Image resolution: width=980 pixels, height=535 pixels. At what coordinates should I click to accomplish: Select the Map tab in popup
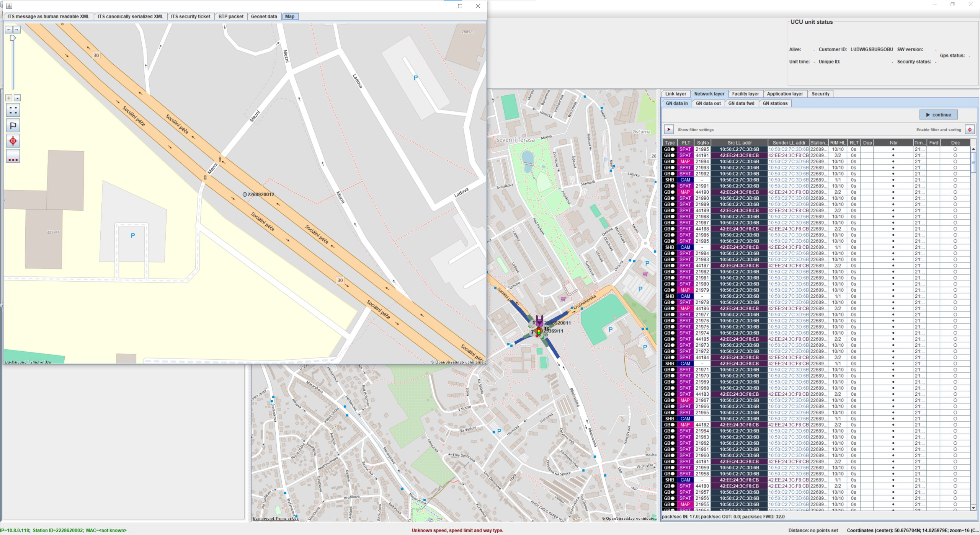pyautogui.click(x=290, y=16)
